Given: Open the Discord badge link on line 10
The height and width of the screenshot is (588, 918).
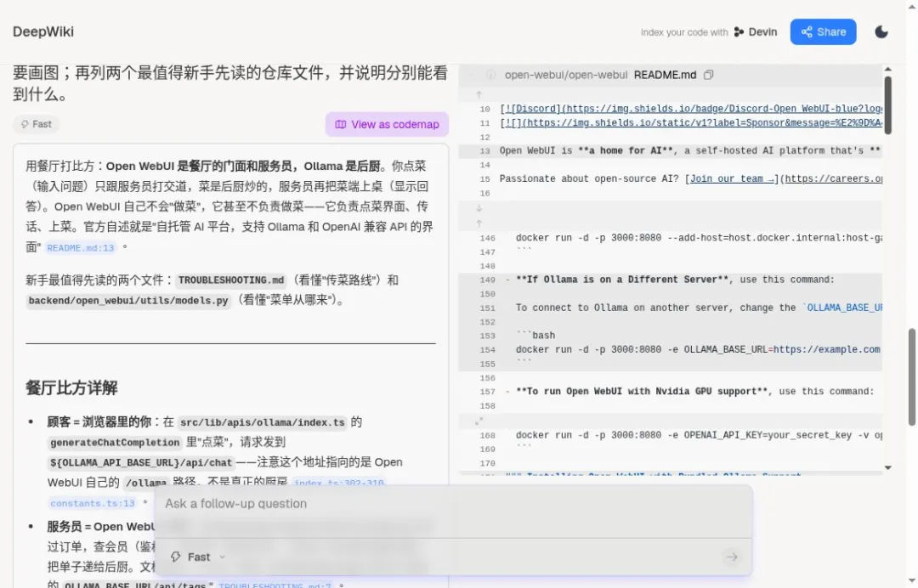Looking at the screenshot, I should click(x=691, y=109).
